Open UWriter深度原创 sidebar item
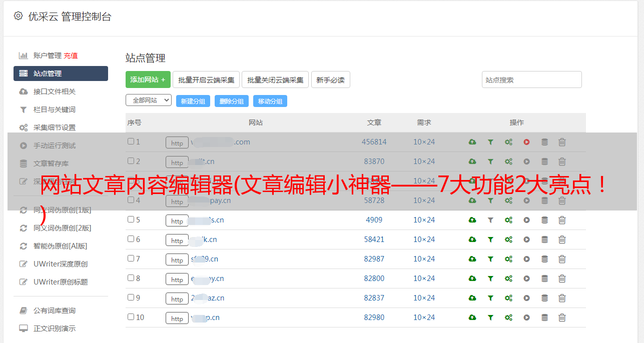The width and height of the screenshot is (644, 343). pyautogui.click(x=61, y=264)
